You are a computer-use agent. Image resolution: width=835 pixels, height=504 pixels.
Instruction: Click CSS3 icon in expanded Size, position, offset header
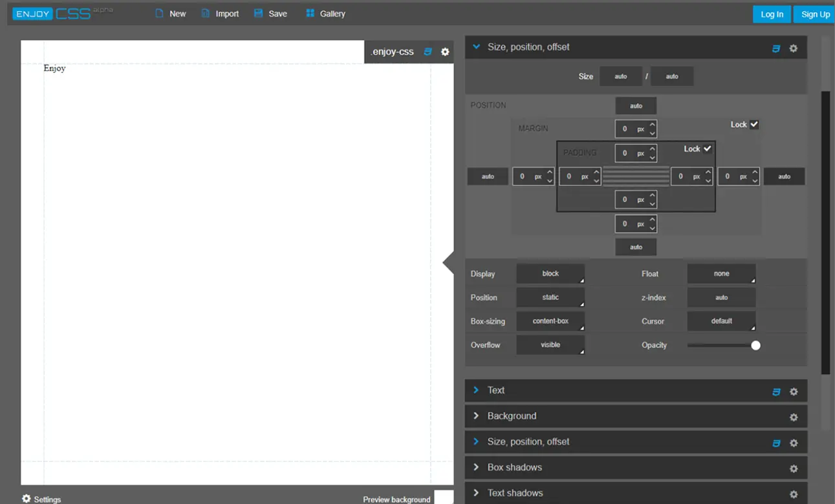pyautogui.click(x=776, y=48)
